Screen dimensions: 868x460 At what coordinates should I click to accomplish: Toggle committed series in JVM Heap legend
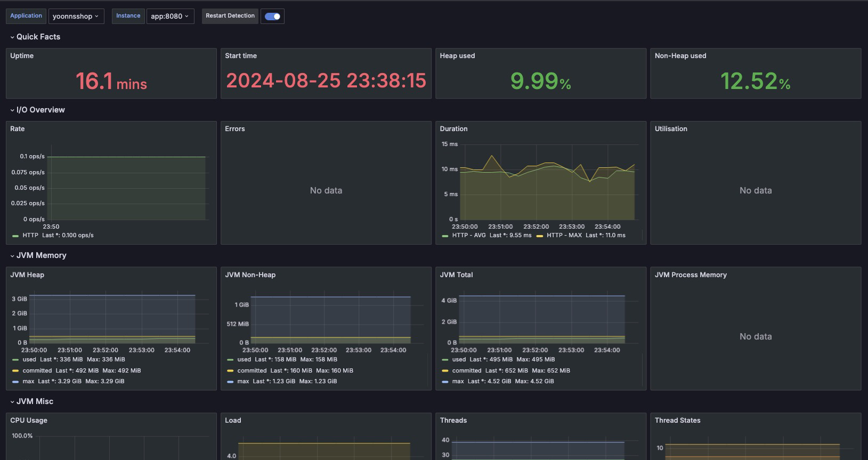coord(37,370)
